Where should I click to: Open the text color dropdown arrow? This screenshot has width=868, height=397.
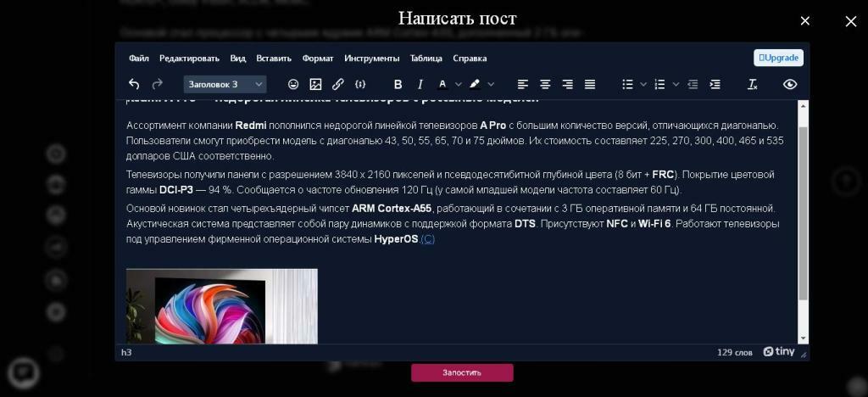pos(458,84)
